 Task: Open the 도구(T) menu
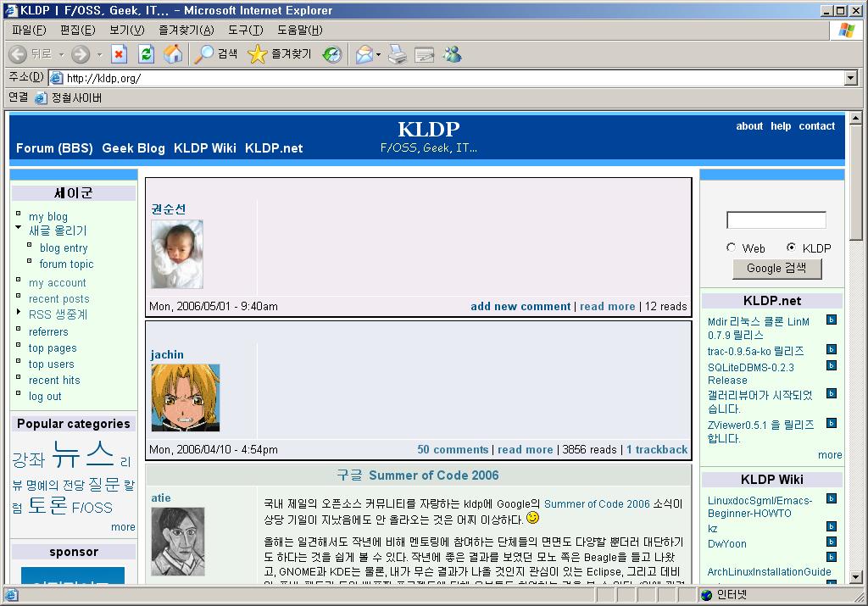click(x=245, y=30)
